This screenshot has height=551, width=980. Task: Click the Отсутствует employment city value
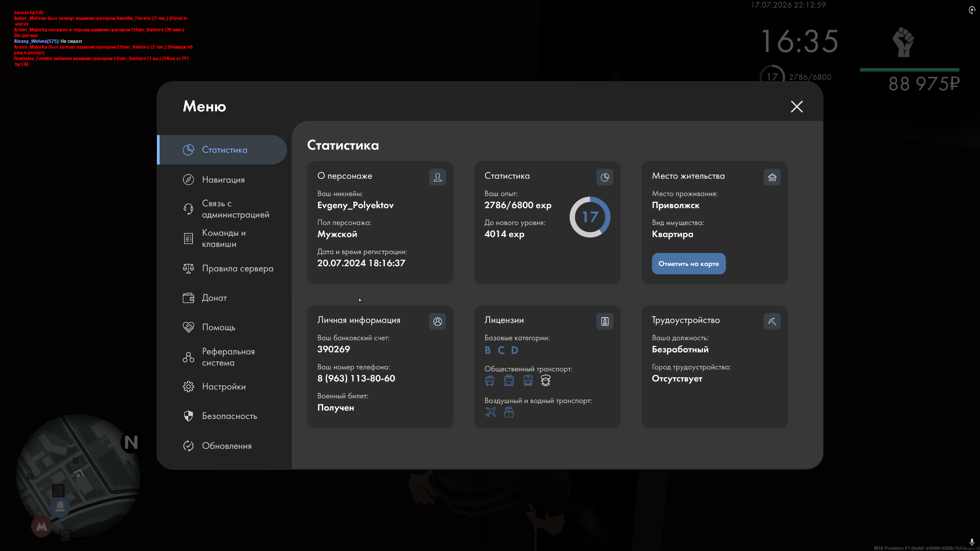click(677, 378)
